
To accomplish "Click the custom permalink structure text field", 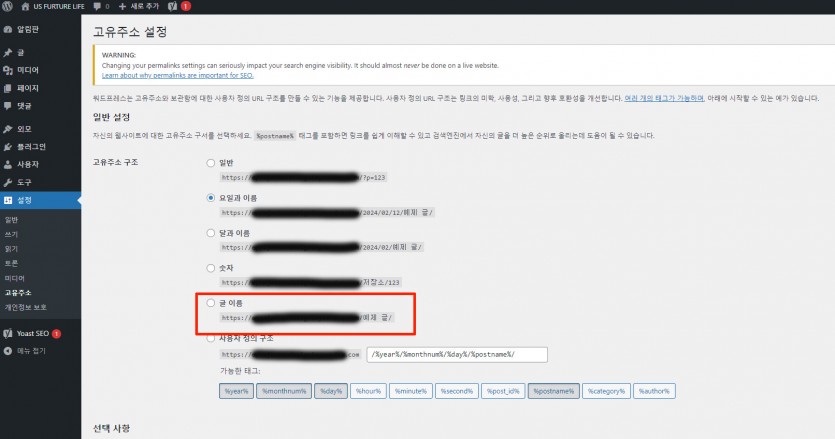I will pyautogui.click(x=458, y=354).
